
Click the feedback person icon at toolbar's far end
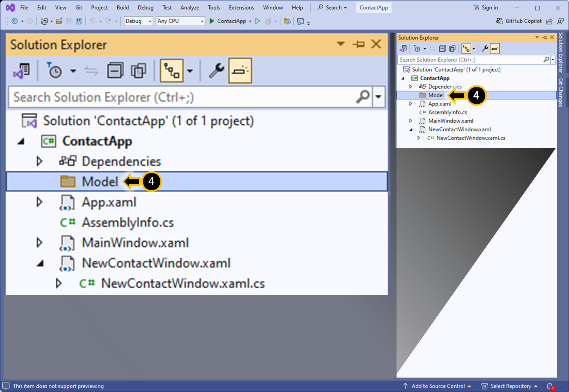(x=561, y=21)
